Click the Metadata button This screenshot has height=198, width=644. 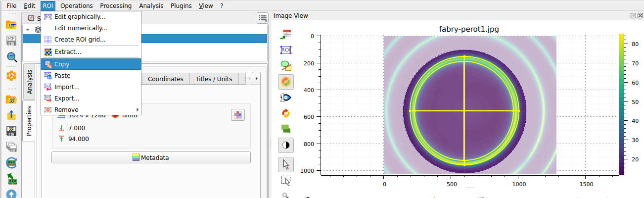(151, 158)
